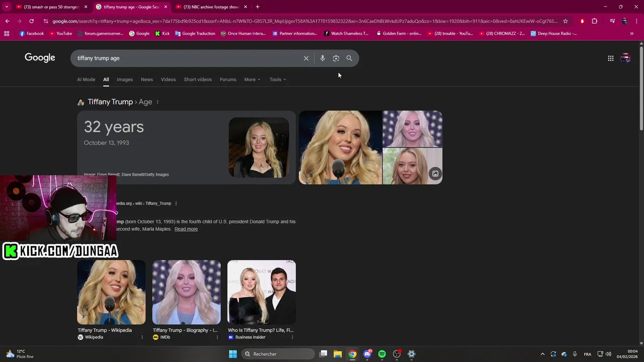The height and width of the screenshot is (362, 644).
Task: Open the Tiffany Trump portrait in age card
Action: 259,147
